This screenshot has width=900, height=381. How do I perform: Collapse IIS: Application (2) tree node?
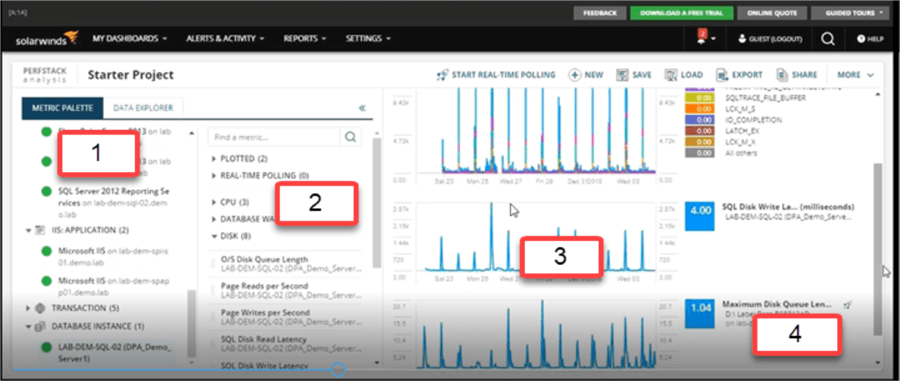[29, 230]
